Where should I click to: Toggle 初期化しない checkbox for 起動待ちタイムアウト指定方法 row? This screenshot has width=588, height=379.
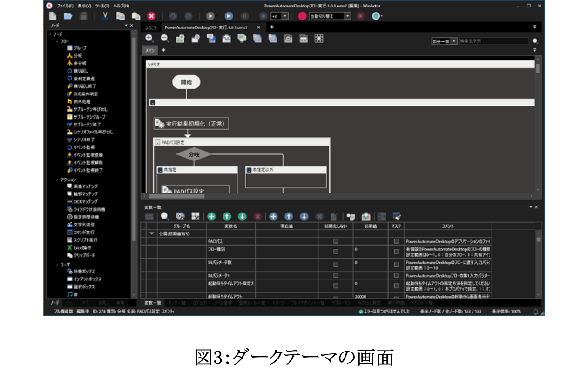point(336,286)
